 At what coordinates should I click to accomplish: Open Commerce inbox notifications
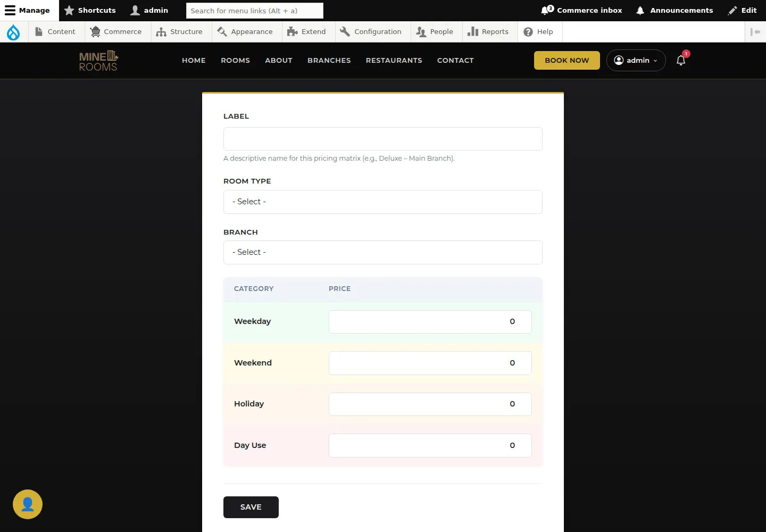pyautogui.click(x=581, y=10)
